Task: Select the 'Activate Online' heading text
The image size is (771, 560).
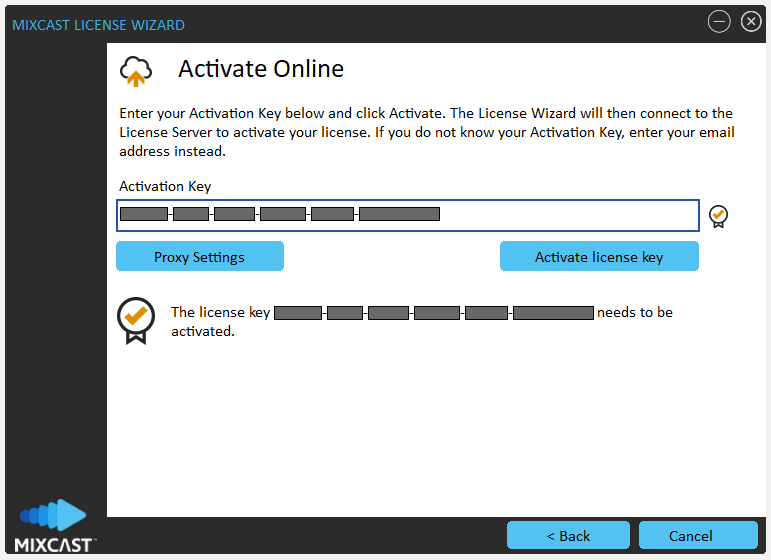Action: (261, 69)
